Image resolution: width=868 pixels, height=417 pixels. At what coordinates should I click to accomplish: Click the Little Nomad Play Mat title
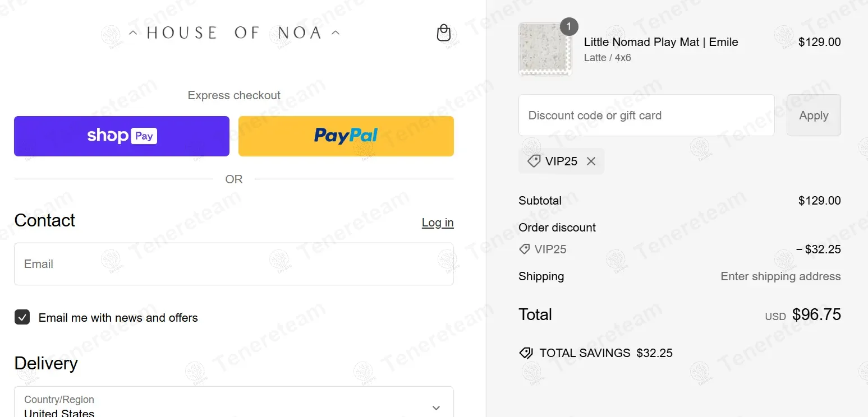(660, 42)
